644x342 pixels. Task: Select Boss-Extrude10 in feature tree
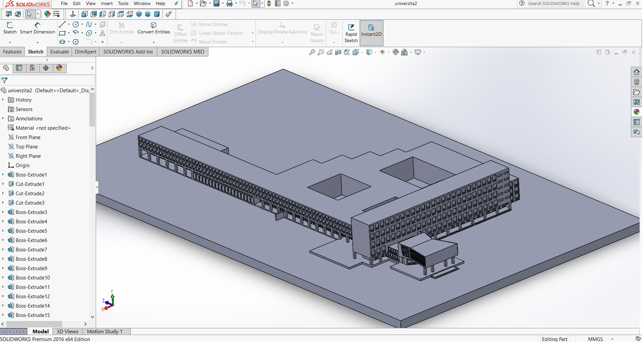click(33, 277)
